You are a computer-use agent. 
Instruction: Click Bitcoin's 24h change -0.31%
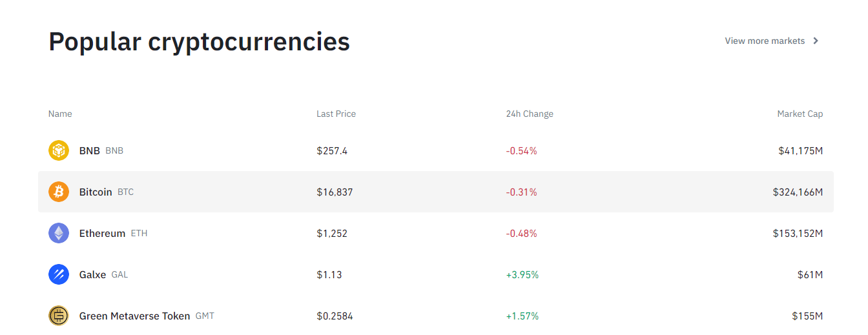pos(521,192)
